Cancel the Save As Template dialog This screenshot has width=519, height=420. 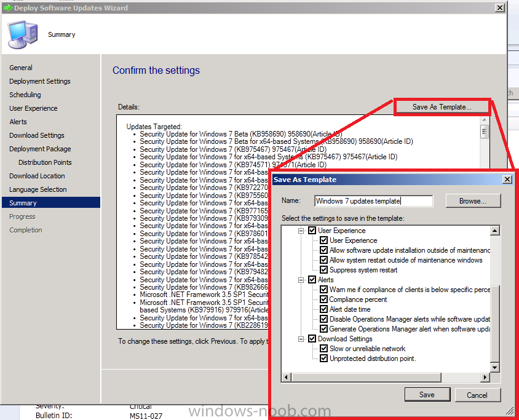click(477, 395)
